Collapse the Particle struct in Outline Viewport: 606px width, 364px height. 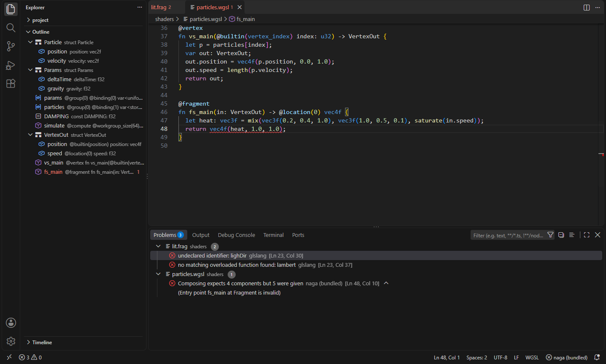(30, 42)
